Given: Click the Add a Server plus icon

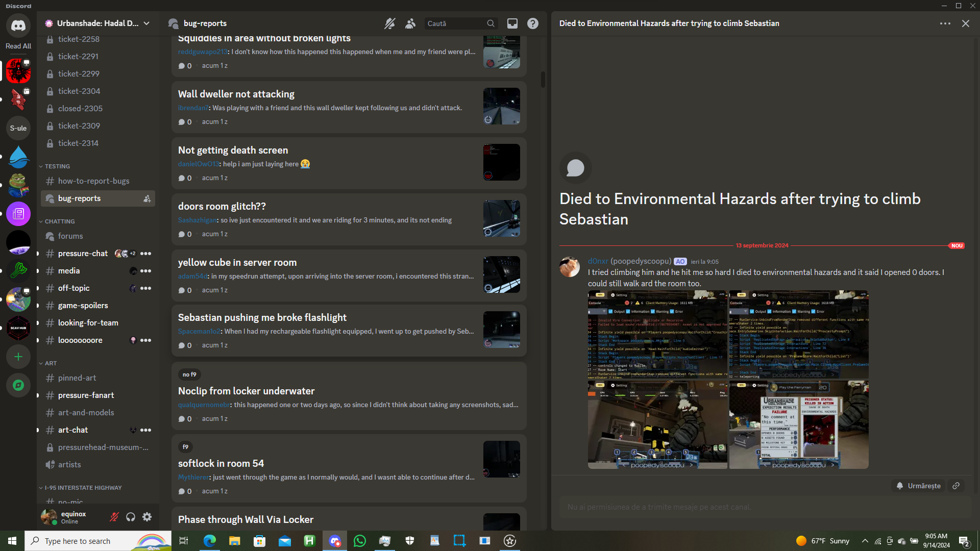Looking at the screenshot, I should 18,357.
